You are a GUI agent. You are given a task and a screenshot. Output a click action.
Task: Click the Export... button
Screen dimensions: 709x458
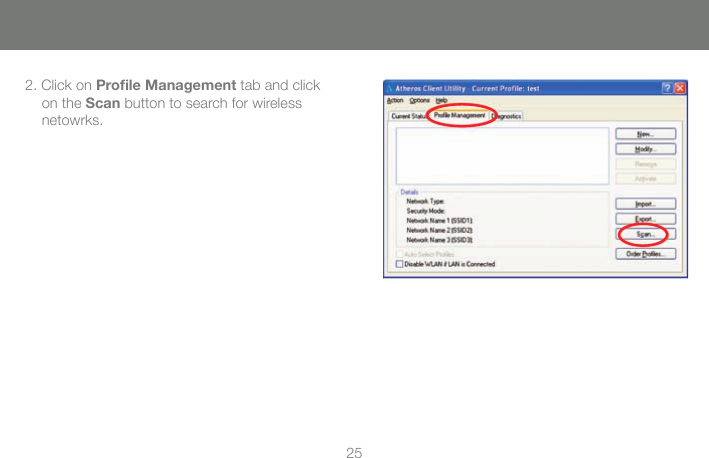645,219
